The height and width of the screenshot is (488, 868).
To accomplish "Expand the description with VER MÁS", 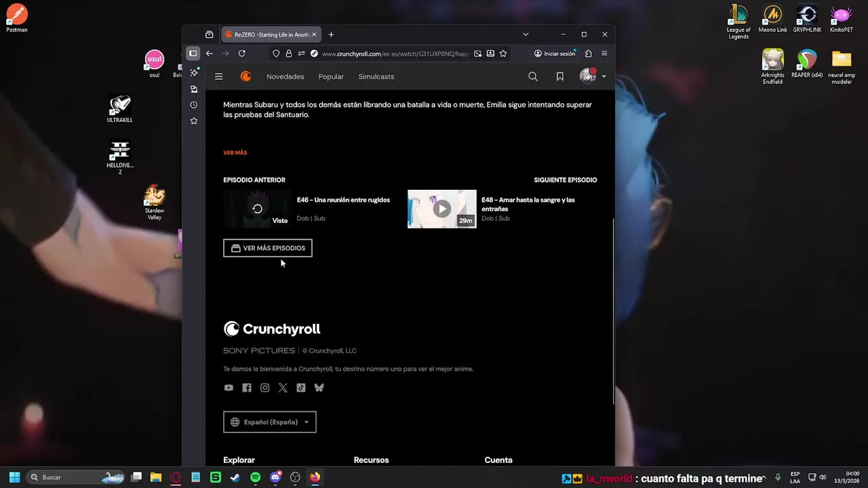I will click(235, 152).
